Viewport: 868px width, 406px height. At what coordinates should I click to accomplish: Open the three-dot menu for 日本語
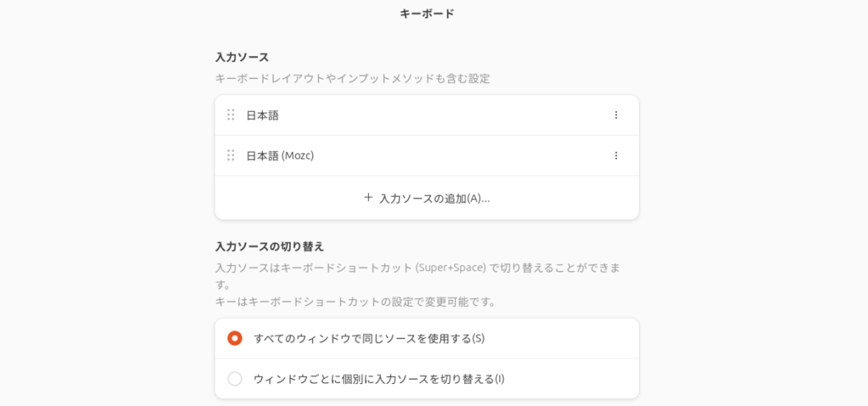point(616,115)
